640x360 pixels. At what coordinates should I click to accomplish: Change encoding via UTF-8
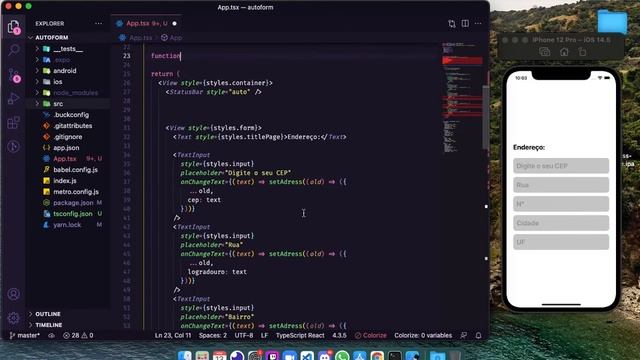pos(244,336)
